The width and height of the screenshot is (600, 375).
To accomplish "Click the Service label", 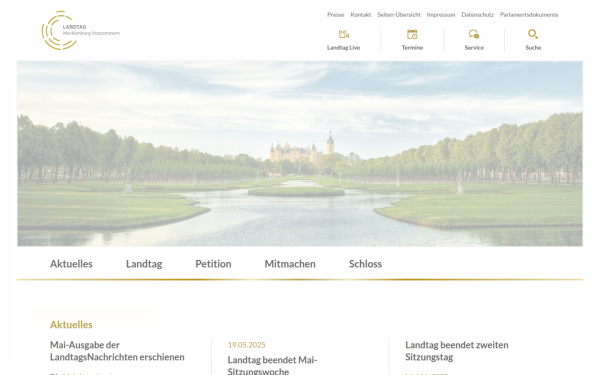I will coord(474,47).
